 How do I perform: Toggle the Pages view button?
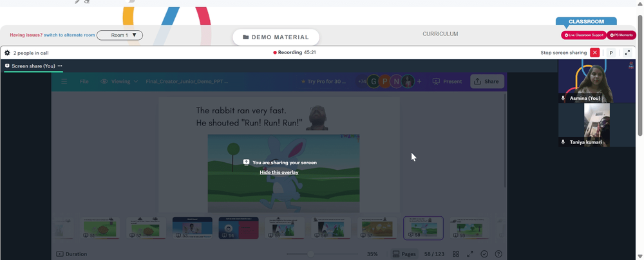pyautogui.click(x=404, y=254)
